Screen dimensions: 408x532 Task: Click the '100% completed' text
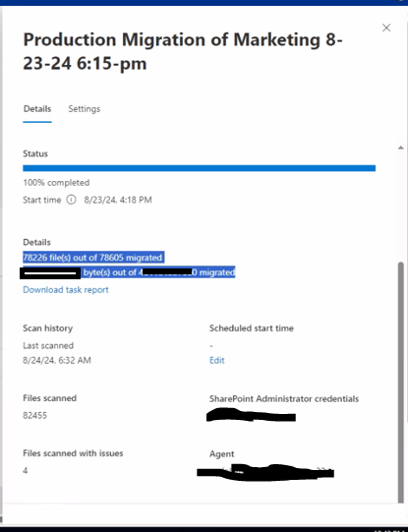[x=56, y=183]
